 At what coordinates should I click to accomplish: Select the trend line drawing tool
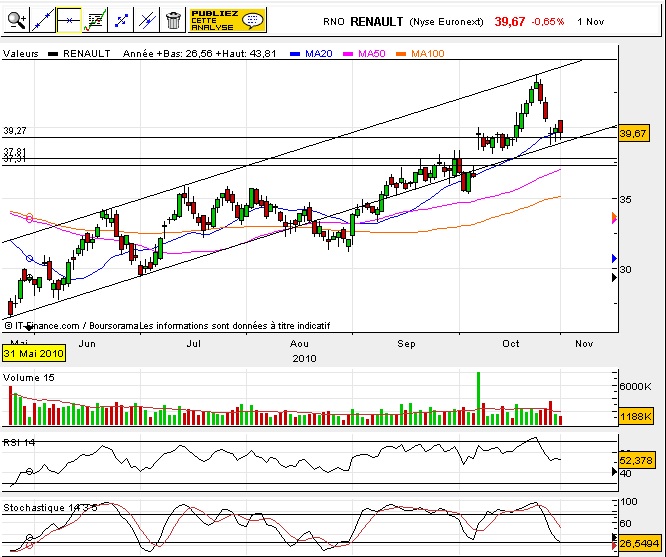(x=42, y=20)
